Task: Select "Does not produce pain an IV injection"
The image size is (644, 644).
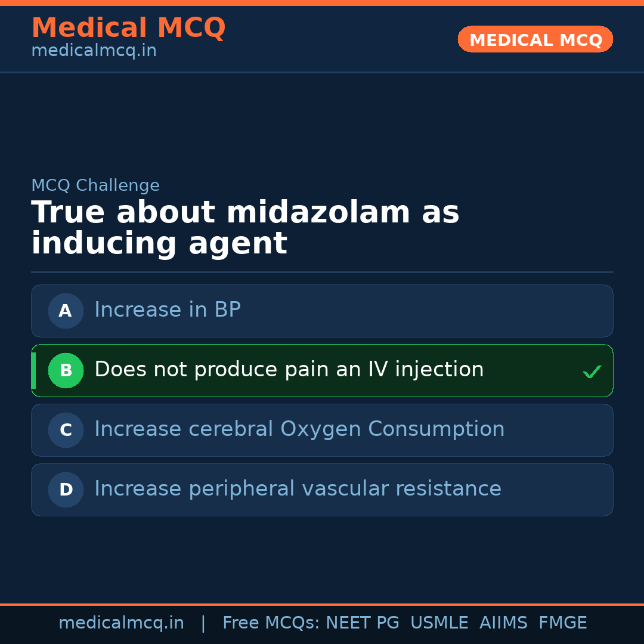Action: tap(289, 370)
